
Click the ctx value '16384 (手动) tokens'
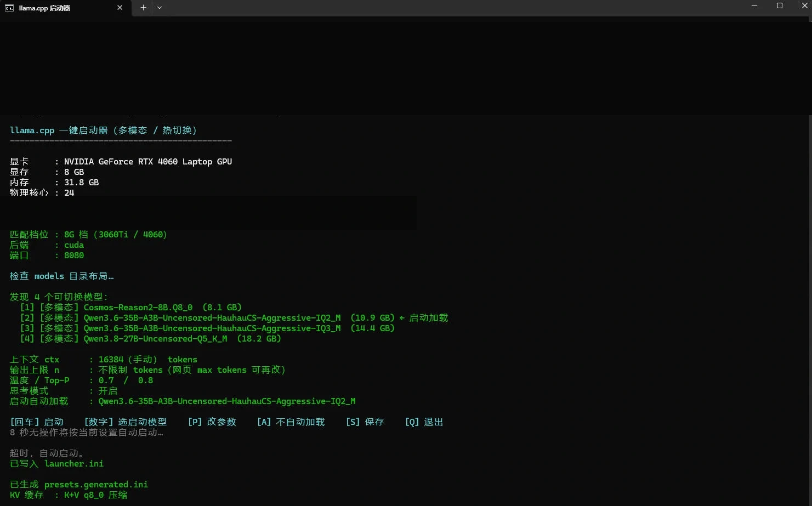click(148, 360)
